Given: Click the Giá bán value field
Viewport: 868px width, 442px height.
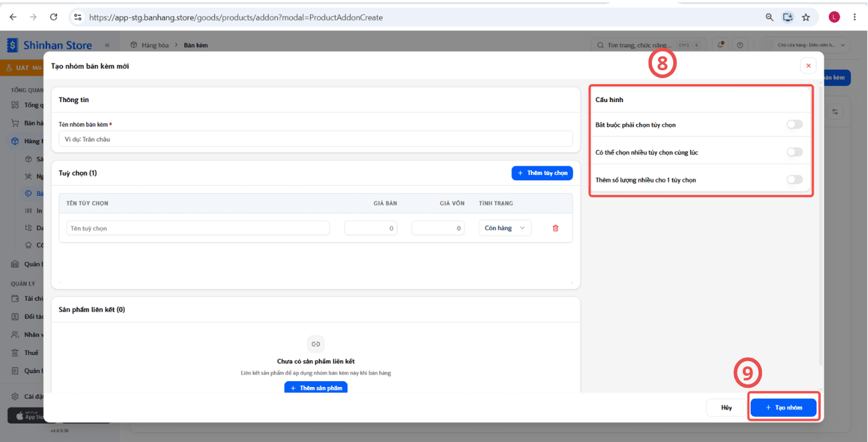Looking at the screenshot, I should click(x=371, y=228).
